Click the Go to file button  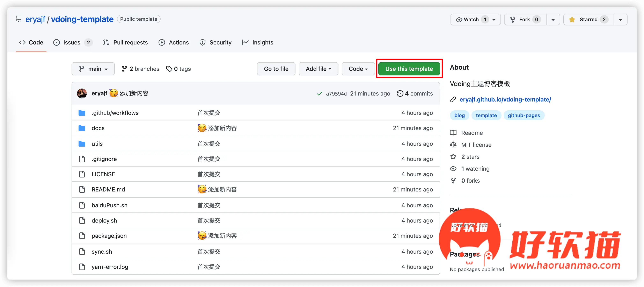click(x=276, y=69)
